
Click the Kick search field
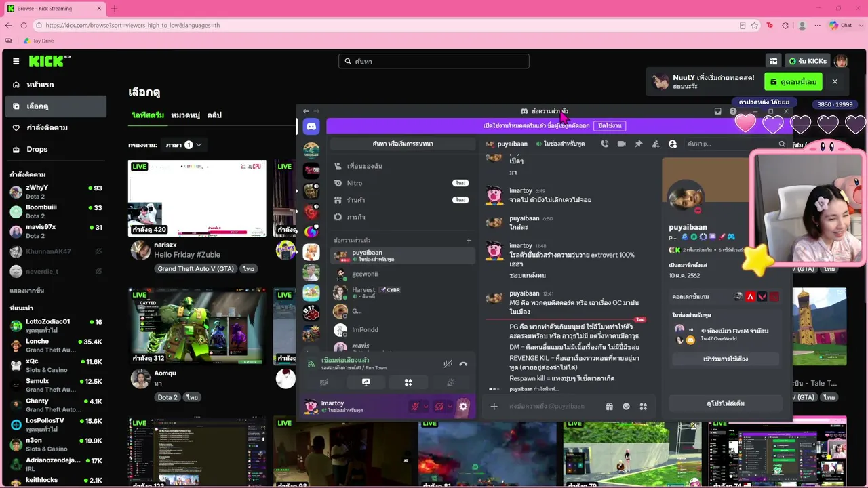click(434, 61)
